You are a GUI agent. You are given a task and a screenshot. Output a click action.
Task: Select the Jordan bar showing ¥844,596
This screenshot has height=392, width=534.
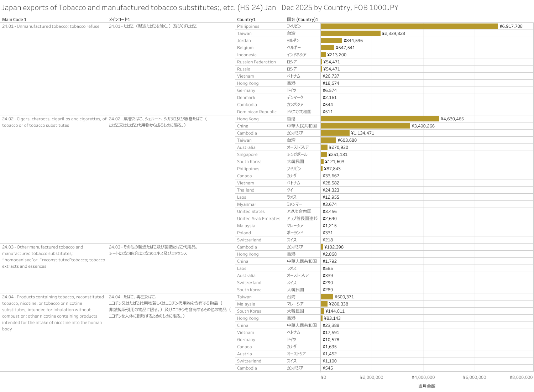point(331,41)
